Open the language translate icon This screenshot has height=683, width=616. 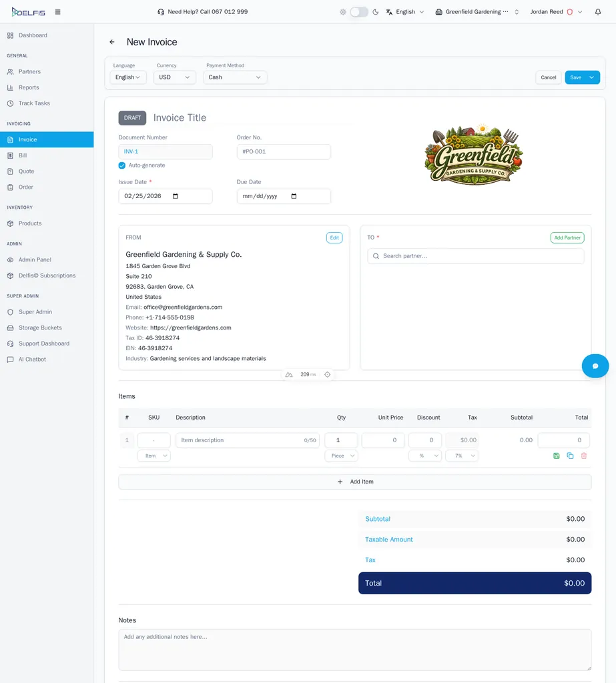(x=388, y=11)
